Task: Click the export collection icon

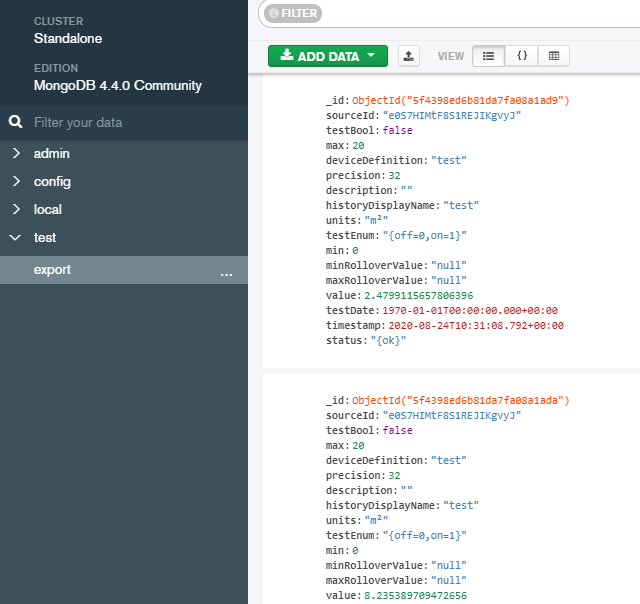Action: point(409,56)
